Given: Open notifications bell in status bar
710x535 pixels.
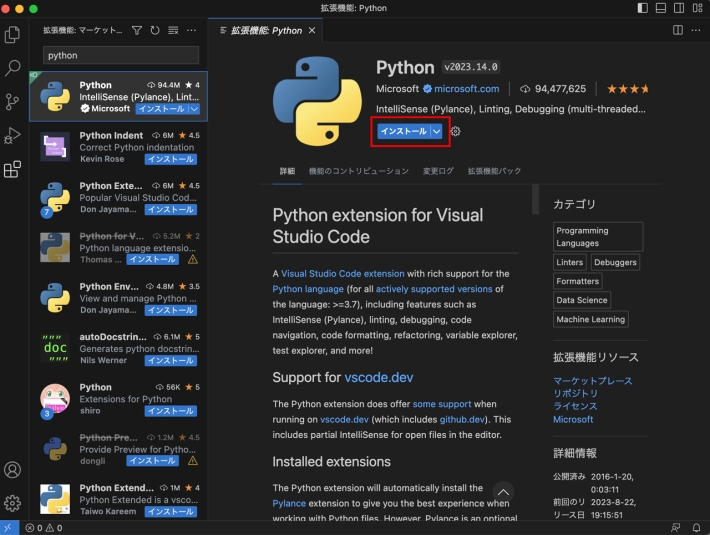Looking at the screenshot, I should (x=696, y=528).
